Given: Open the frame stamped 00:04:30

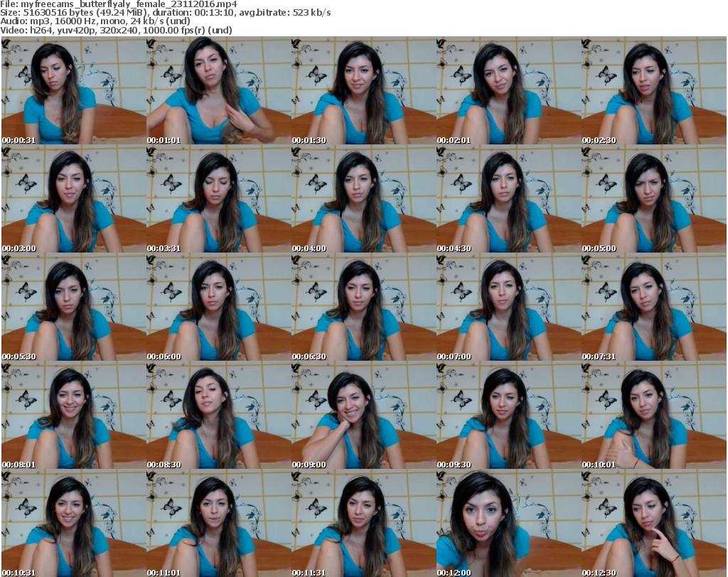Looking at the screenshot, I should point(509,198).
